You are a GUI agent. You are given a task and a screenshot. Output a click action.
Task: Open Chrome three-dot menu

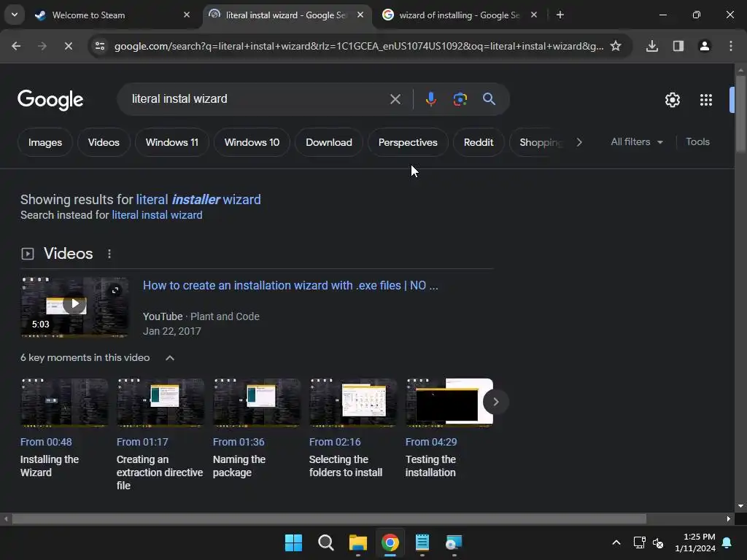coord(731,46)
